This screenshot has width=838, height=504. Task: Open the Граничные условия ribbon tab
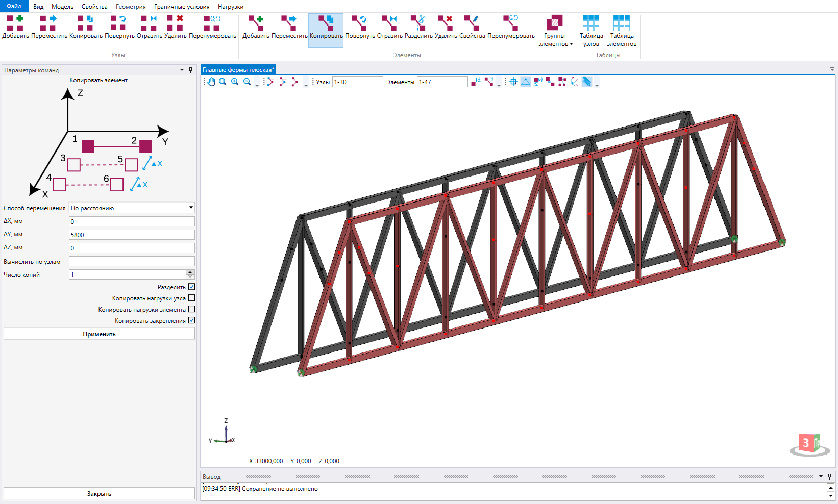(x=182, y=7)
